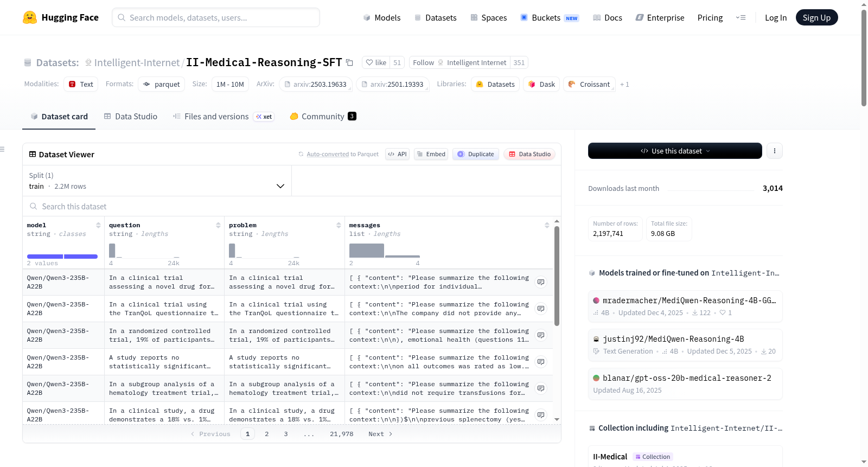Click the Sign Up button
Viewport: 868px width, 467px height.
tap(817, 17)
